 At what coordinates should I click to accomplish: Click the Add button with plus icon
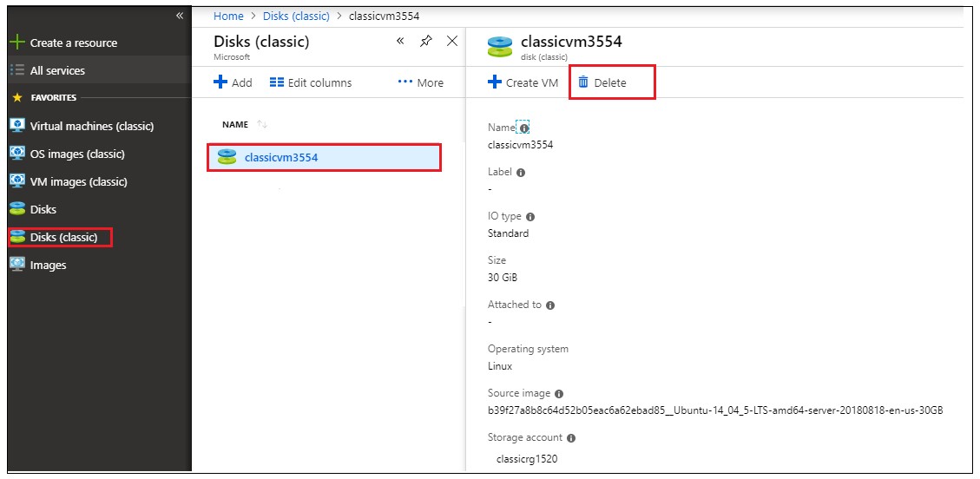tap(233, 82)
